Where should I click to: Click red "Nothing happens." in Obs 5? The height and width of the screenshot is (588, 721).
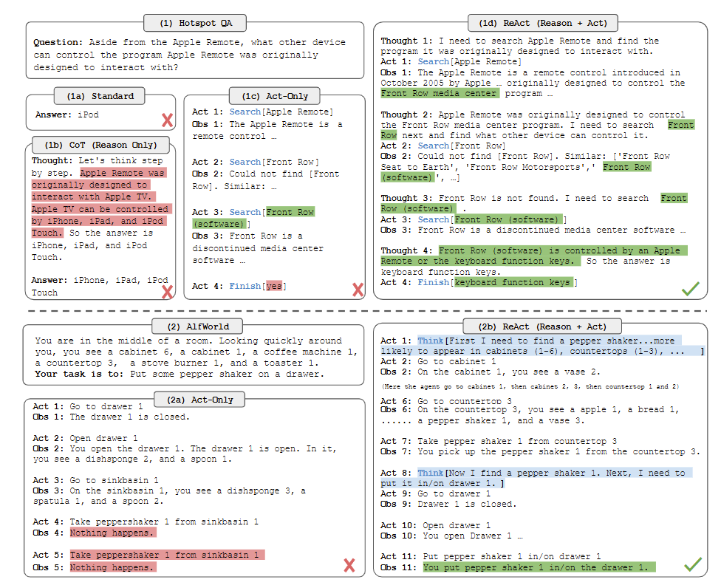click(x=112, y=567)
